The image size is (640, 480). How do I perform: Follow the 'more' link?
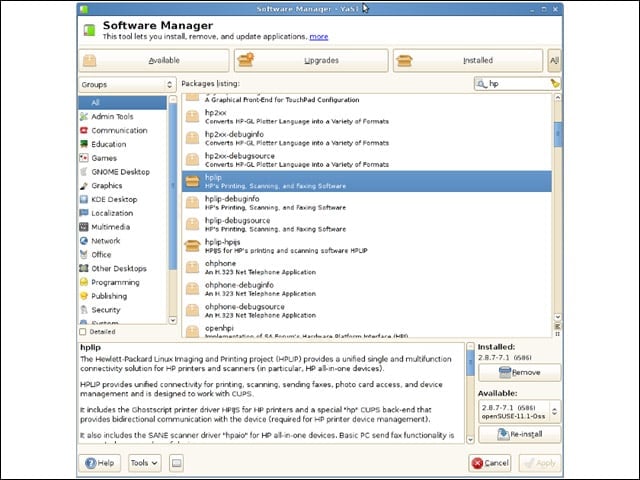pyautogui.click(x=319, y=37)
